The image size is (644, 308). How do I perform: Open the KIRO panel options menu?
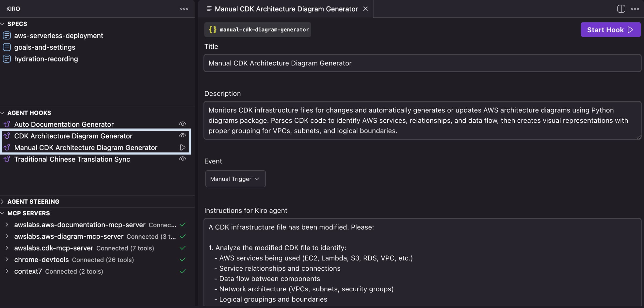(x=184, y=8)
